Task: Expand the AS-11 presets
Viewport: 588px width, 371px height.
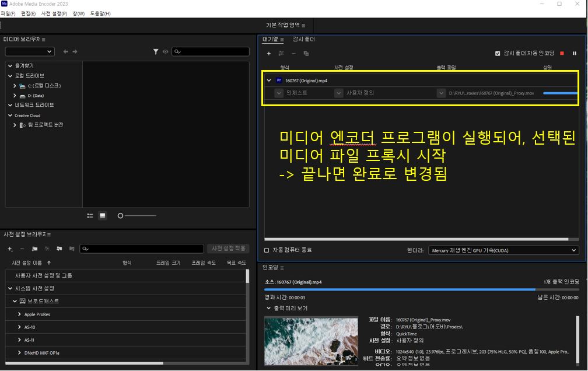Action: (19, 340)
